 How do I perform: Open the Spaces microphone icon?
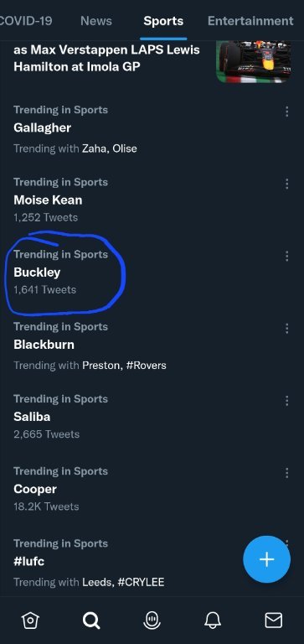click(152, 620)
